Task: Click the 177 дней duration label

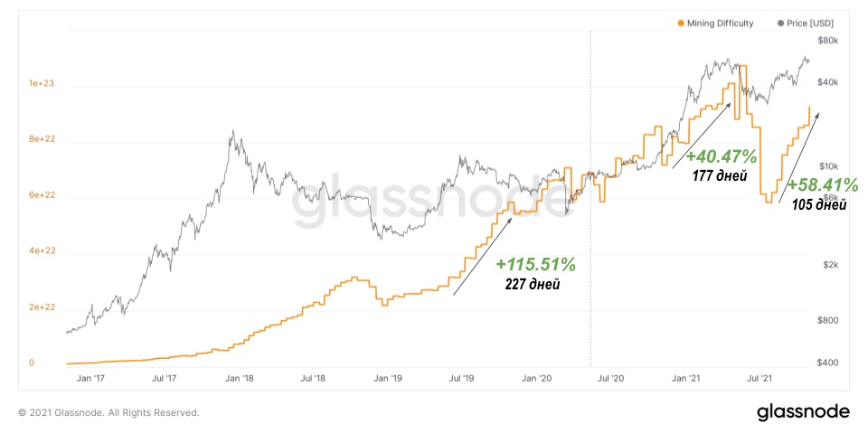Action: (718, 174)
